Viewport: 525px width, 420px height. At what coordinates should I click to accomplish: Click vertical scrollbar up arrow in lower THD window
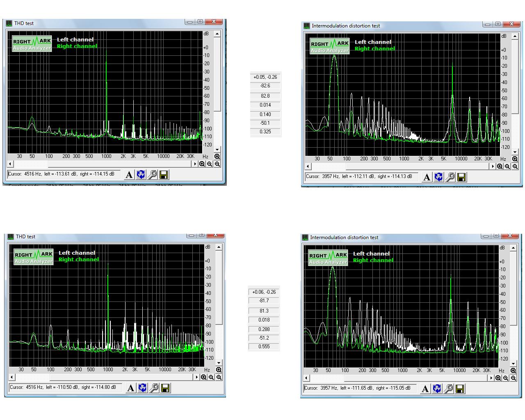(x=219, y=247)
